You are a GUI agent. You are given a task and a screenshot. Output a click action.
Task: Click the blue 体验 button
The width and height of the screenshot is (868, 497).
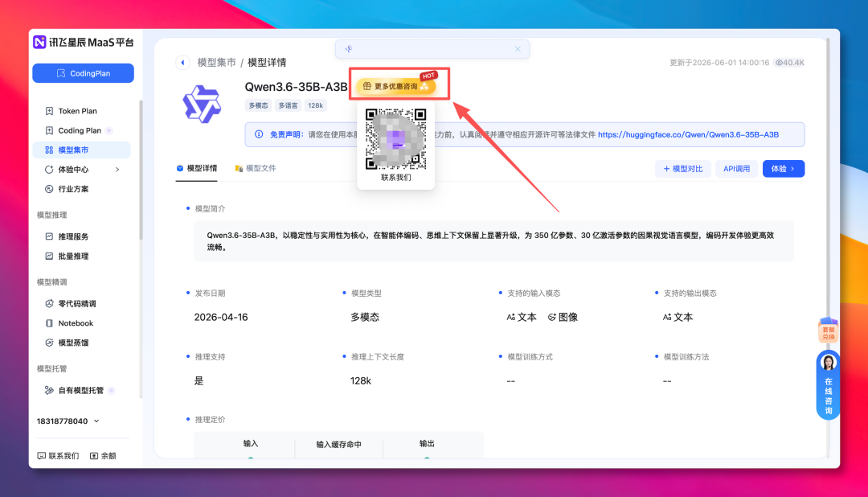click(784, 168)
